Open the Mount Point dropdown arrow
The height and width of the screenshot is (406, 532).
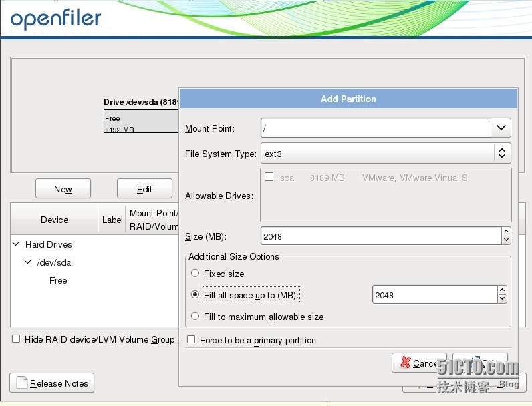(x=501, y=127)
